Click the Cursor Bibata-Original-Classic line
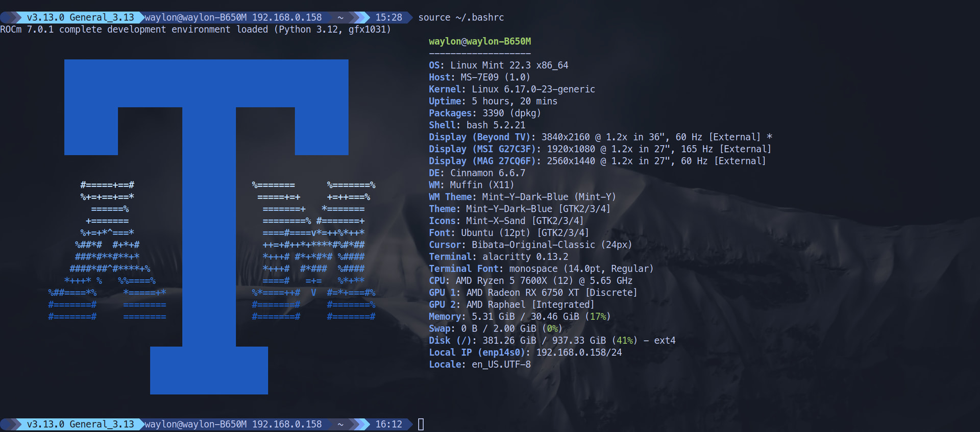This screenshot has height=432, width=980. pyautogui.click(x=530, y=245)
